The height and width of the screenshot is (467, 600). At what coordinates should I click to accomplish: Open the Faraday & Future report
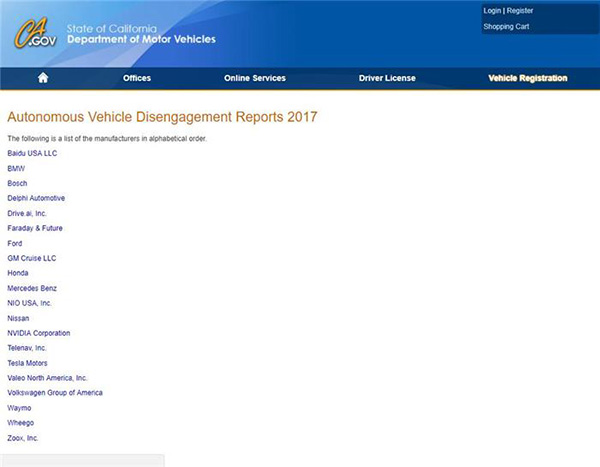[x=35, y=228]
